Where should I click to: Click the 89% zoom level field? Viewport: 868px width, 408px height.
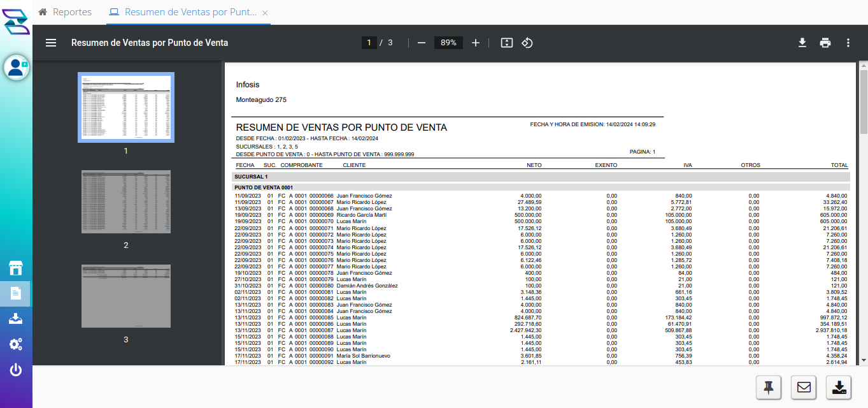pyautogui.click(x=448, y=43)
